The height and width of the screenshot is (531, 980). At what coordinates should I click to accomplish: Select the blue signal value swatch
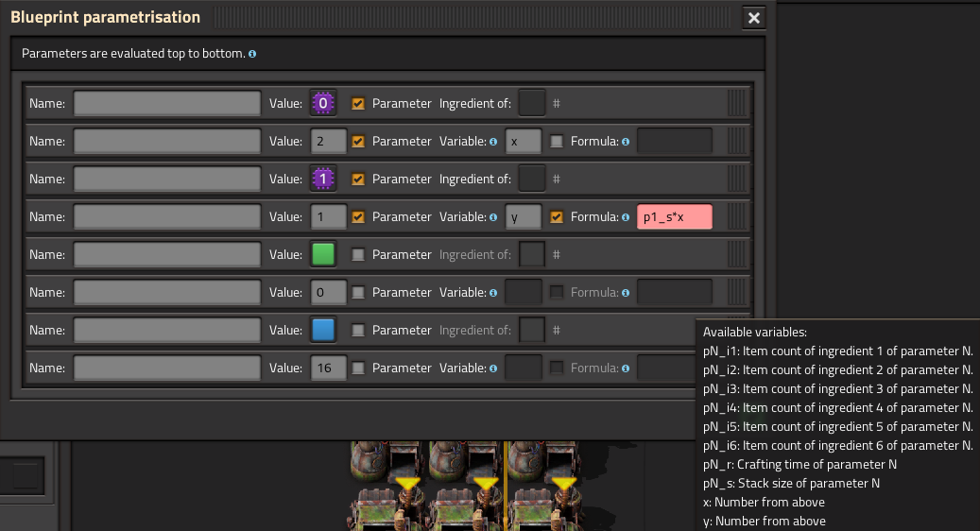pos(324,330)
